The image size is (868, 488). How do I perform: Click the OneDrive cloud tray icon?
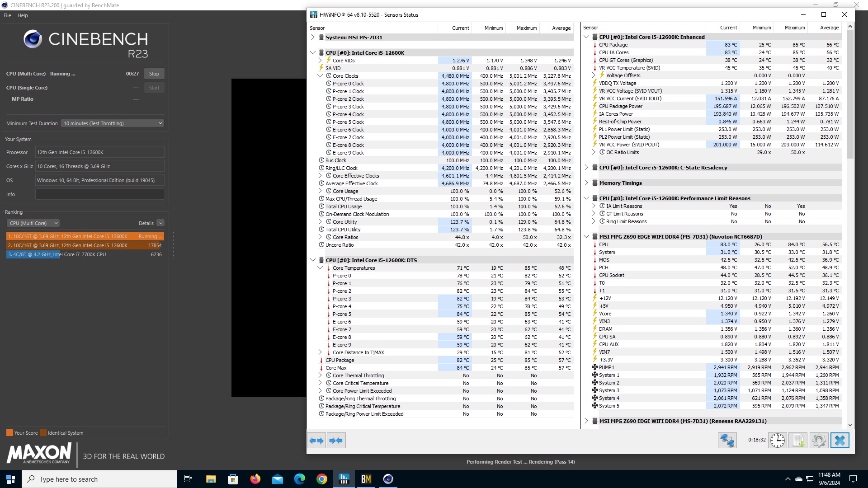tap(798, 479)
